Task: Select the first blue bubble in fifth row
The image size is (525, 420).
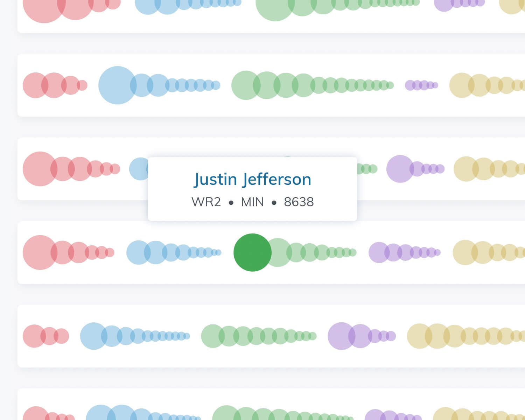Action: point(93,336)
